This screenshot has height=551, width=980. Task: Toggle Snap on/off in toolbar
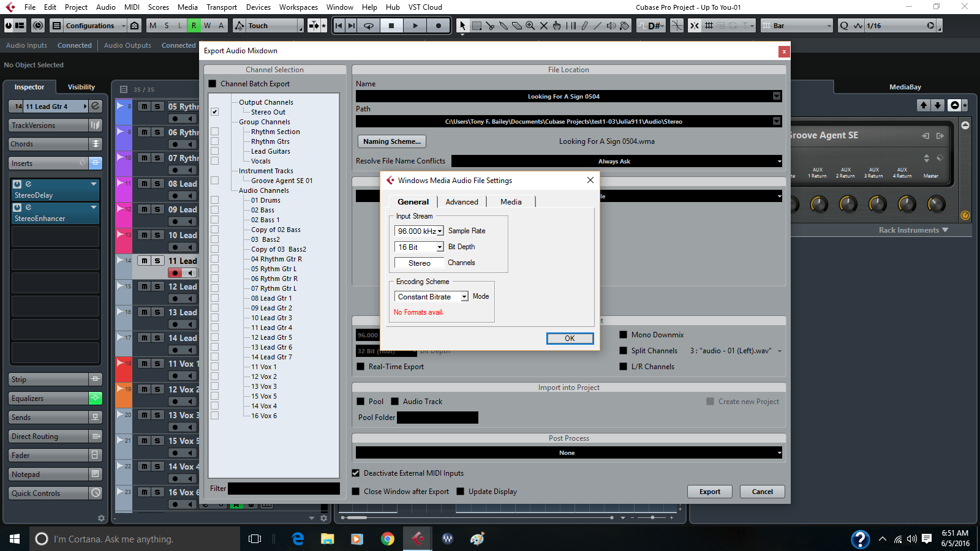click(x=695, y=26)
